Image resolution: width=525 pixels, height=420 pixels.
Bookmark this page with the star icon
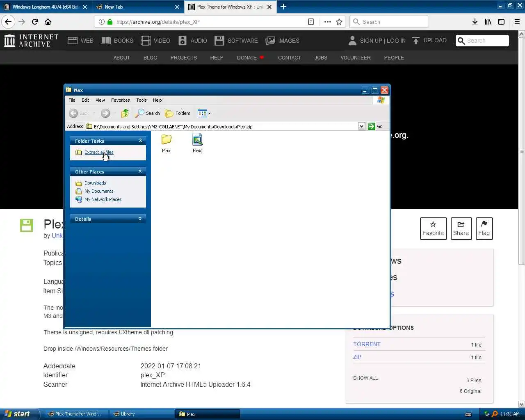pyautogui.click(x=339, y=22)
